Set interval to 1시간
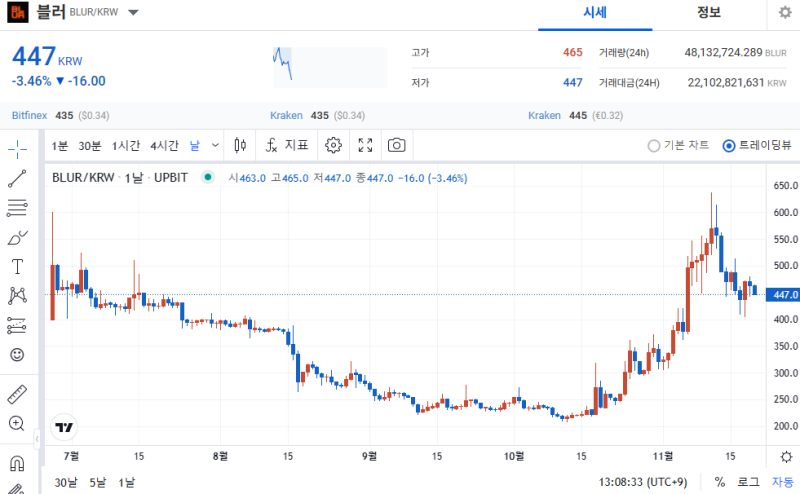This screenshot has width=800, height=494. pyautogui.click(x=126, y=146)
